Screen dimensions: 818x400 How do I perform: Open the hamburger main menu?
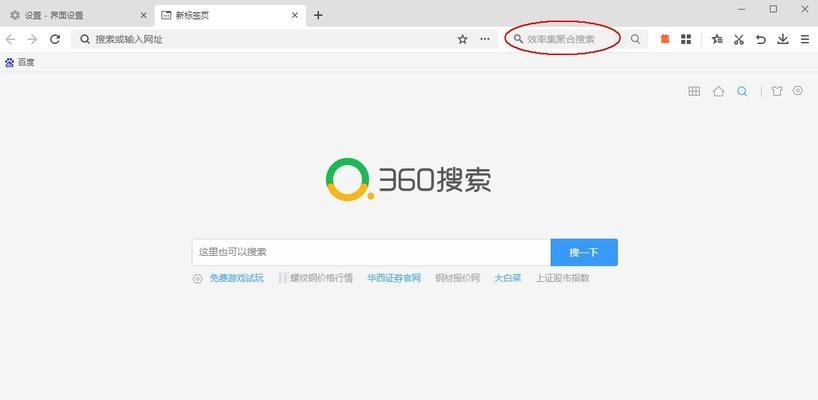pyautogui.click(x=805, y=39)
